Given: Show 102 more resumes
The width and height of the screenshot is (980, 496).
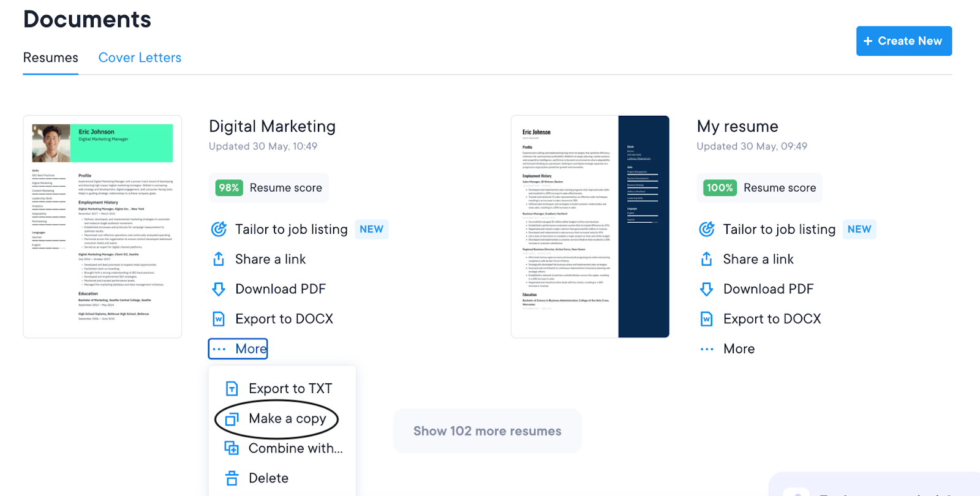Looking at the screenshot, I should click(487, 431).
